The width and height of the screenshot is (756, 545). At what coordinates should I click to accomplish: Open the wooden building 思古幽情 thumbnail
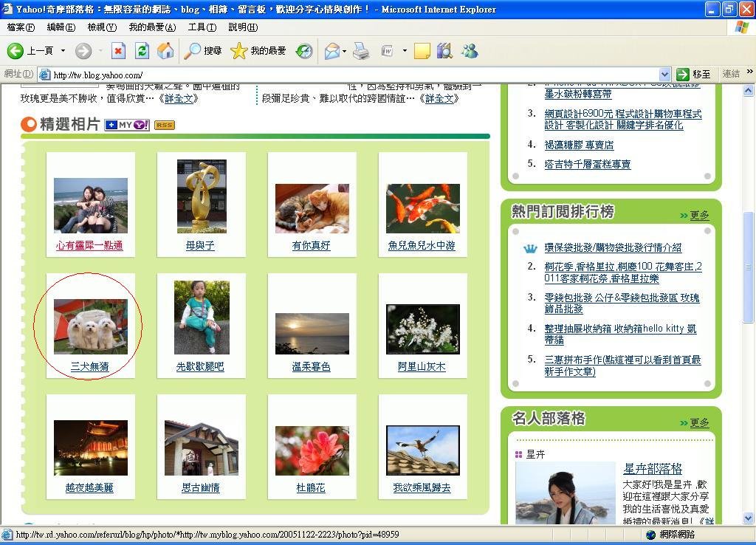click(x=202, y=448)
